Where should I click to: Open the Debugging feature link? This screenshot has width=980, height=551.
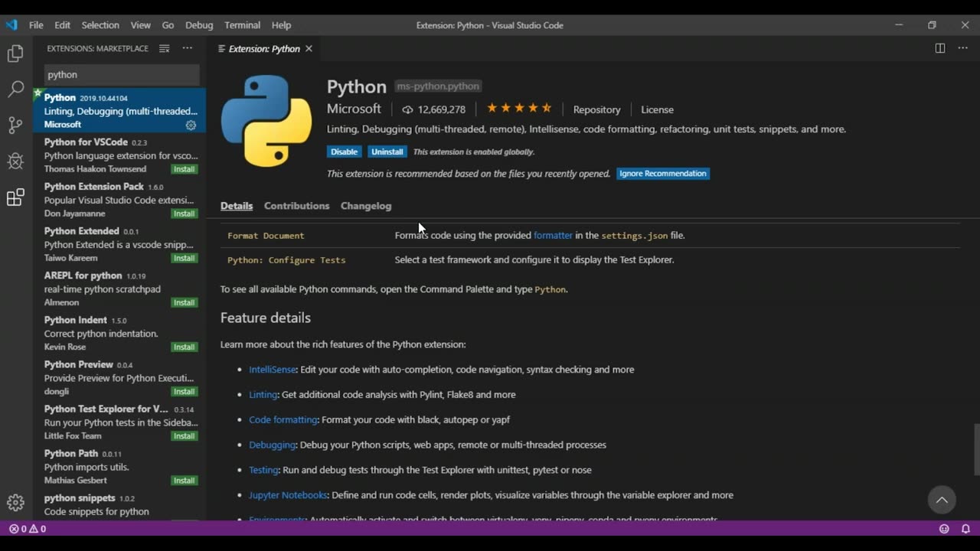pos(272,445)
